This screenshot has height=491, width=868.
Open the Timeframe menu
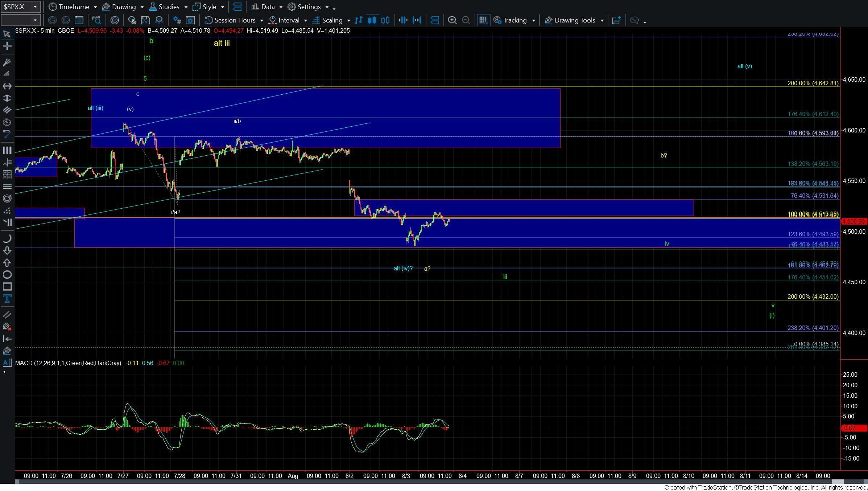click(73, 7)
